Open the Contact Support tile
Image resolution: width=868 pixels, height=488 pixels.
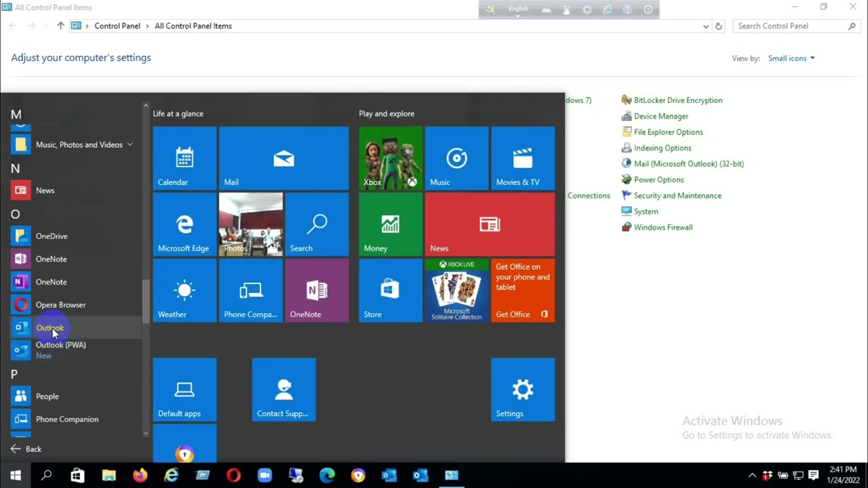283,390
